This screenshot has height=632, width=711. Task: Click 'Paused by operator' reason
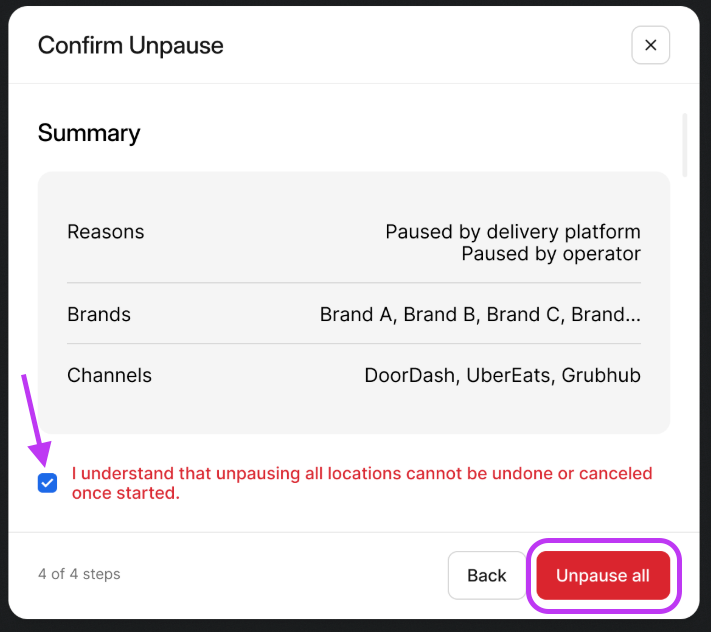pos(550,253)
